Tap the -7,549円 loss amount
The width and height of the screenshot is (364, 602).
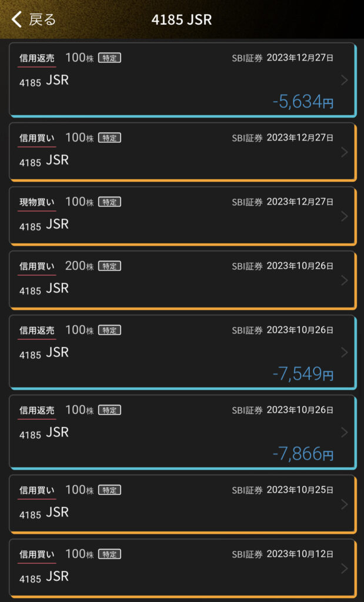tap(303, 374)
